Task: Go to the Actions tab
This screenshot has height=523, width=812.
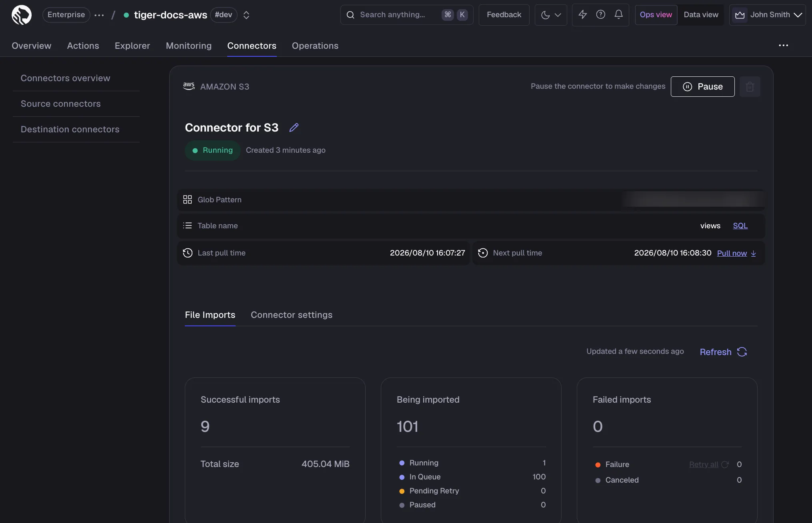Action: pos(83,46)
